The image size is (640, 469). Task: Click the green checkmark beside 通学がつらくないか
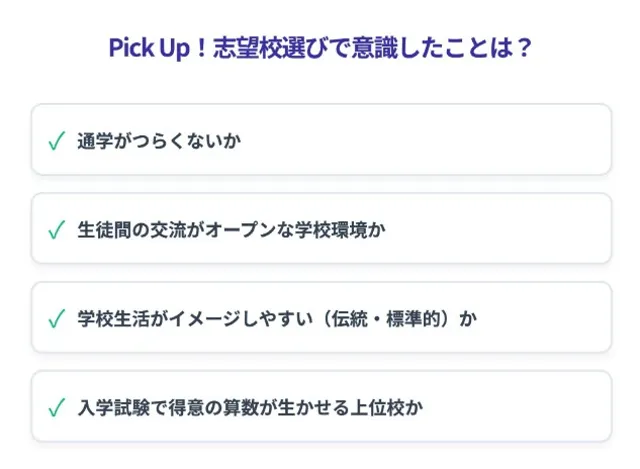[56, 141]
